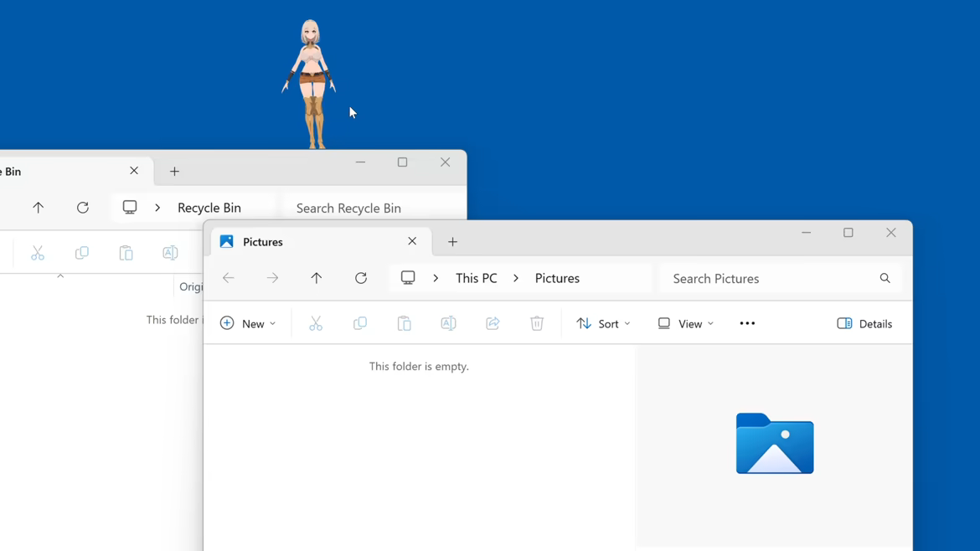
Task: Open the Sort dropdown menu
Action: click(603, 323)
